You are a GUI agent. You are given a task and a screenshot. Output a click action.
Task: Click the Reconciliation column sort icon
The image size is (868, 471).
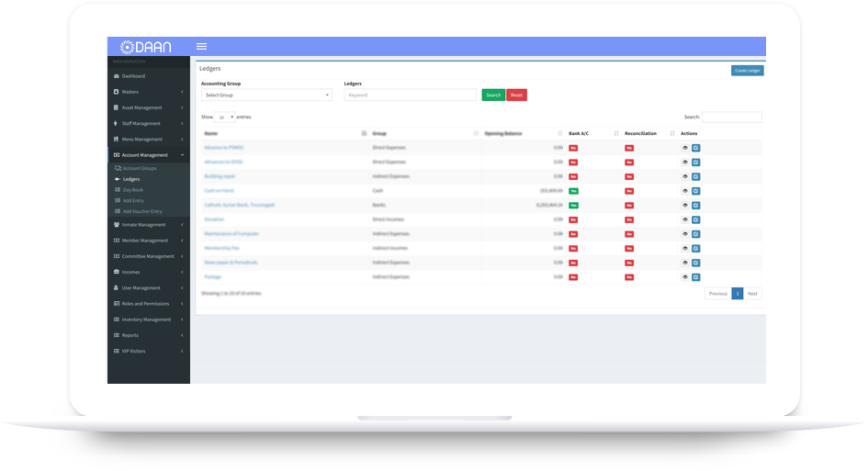click(x=672, y=134)
